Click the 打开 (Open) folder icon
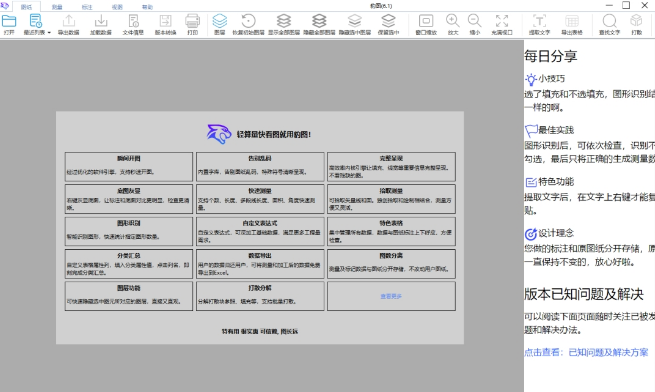Screen dimensions: 655x392 coord(9,21)
